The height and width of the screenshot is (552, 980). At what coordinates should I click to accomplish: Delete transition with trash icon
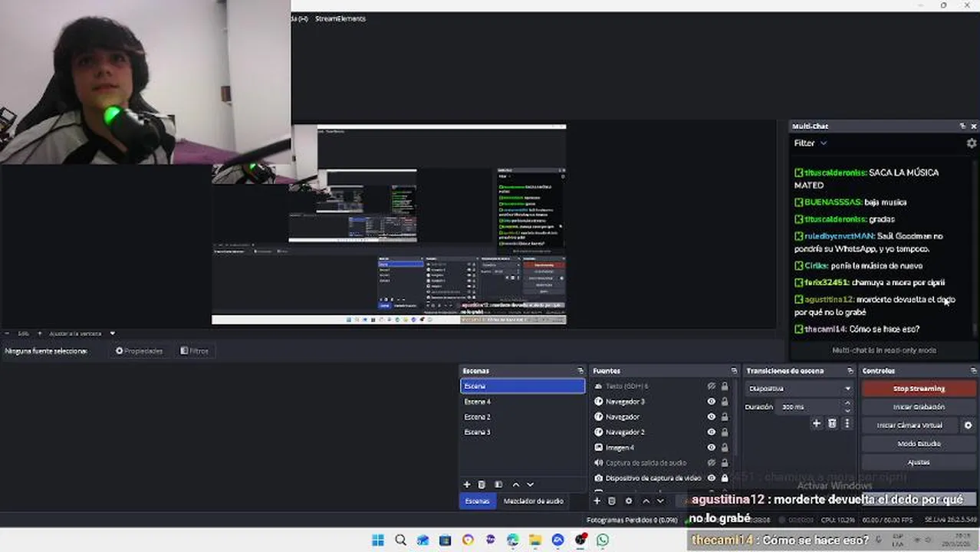click(x=832, y=423)
